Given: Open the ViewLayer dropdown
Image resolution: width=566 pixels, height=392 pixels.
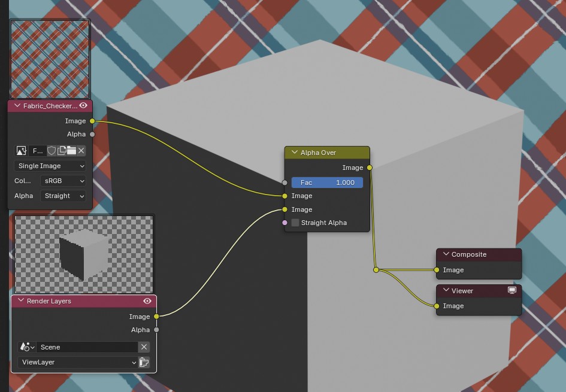Looking at the screenshot, I should [x=78, y=362].
